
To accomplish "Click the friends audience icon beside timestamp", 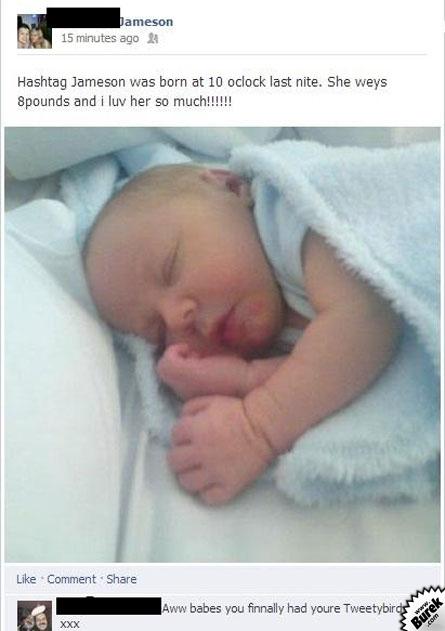I will (152, 38).
